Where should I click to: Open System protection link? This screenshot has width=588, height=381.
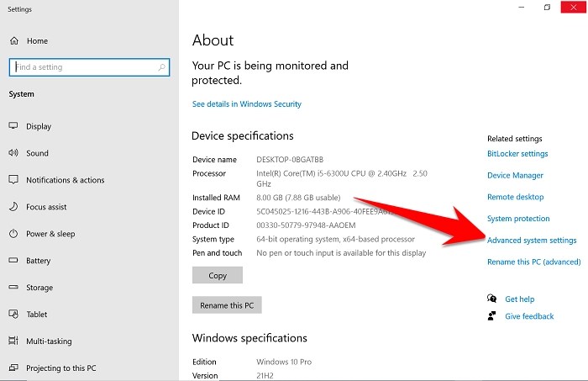[x=518, y=219]
